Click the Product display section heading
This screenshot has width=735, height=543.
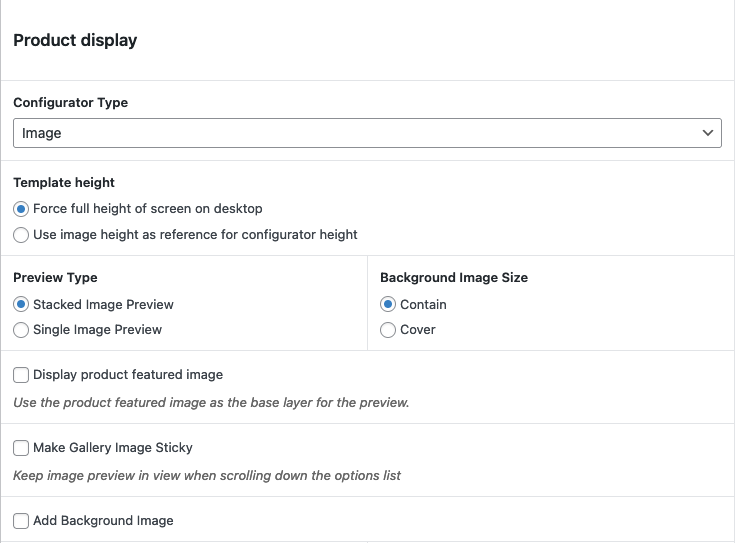tap(75, 41)
